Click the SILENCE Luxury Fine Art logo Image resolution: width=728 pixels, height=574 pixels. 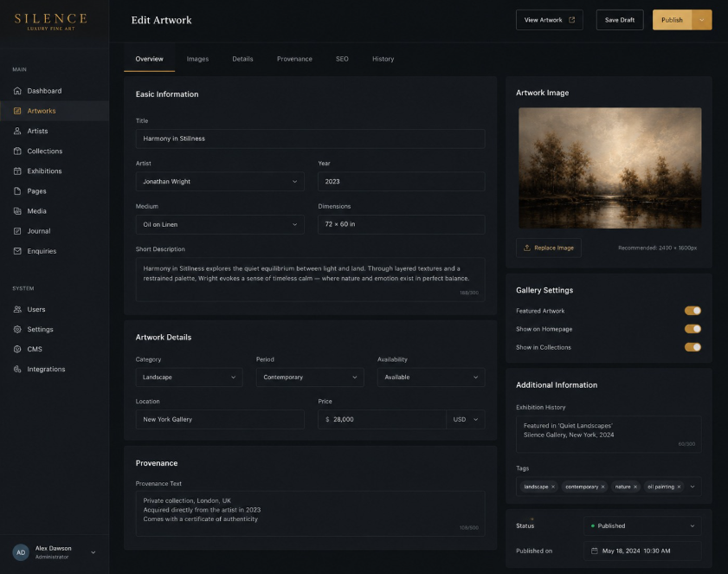pyautogui.click(x=50, y=22)
